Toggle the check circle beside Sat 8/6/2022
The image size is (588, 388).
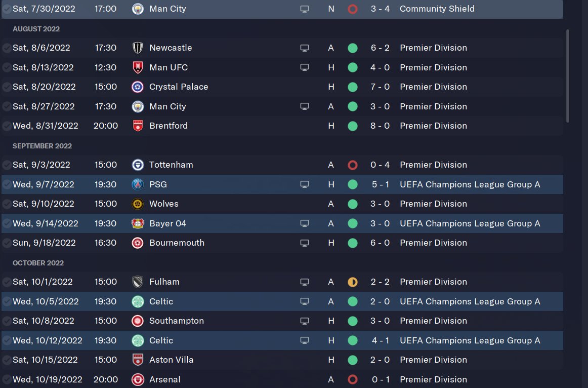coord(7,48)
